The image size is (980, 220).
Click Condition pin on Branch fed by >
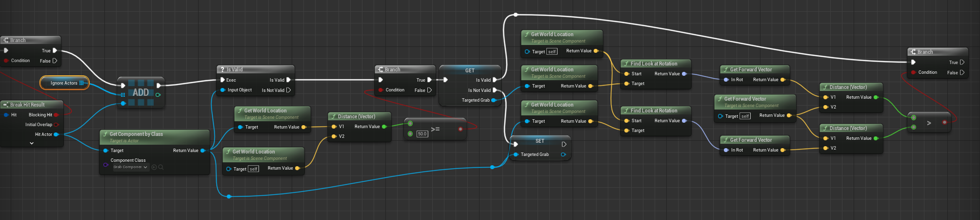[x=913, y=72]
